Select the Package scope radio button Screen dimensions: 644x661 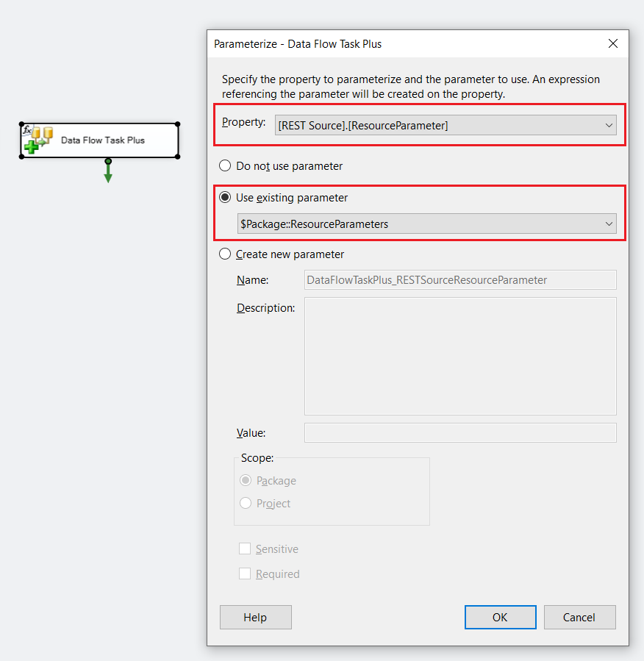pos(246,481)
